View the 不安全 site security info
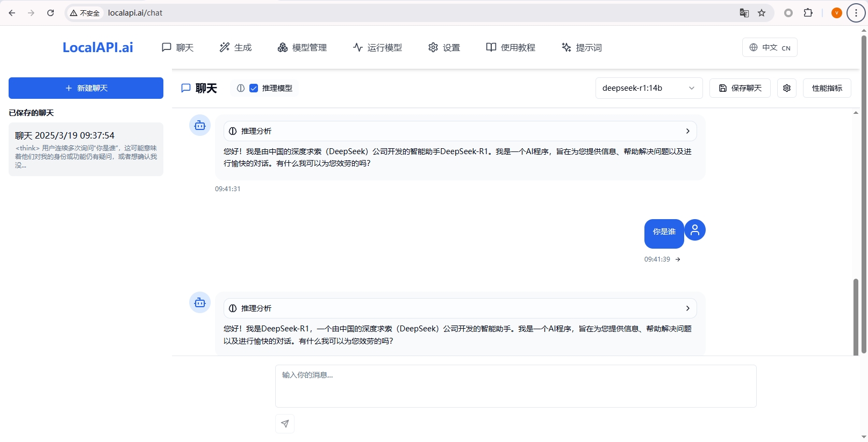 click(x=85, y=13)
